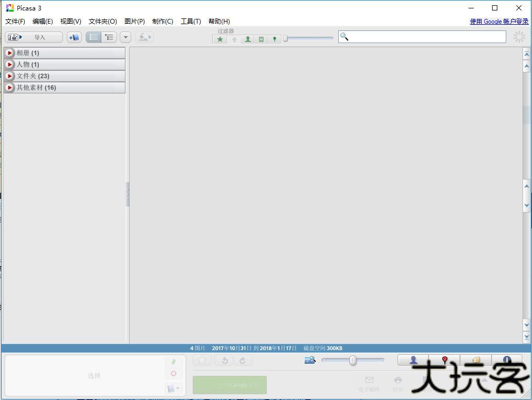
Task: Switch to folder tree view
Action: (109, 37)
